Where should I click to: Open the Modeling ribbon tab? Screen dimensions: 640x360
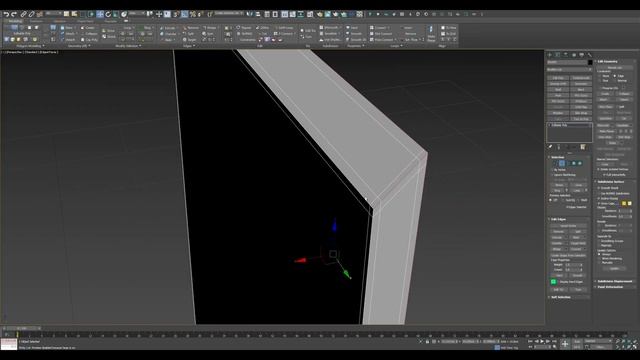click(x=15, y=21)
